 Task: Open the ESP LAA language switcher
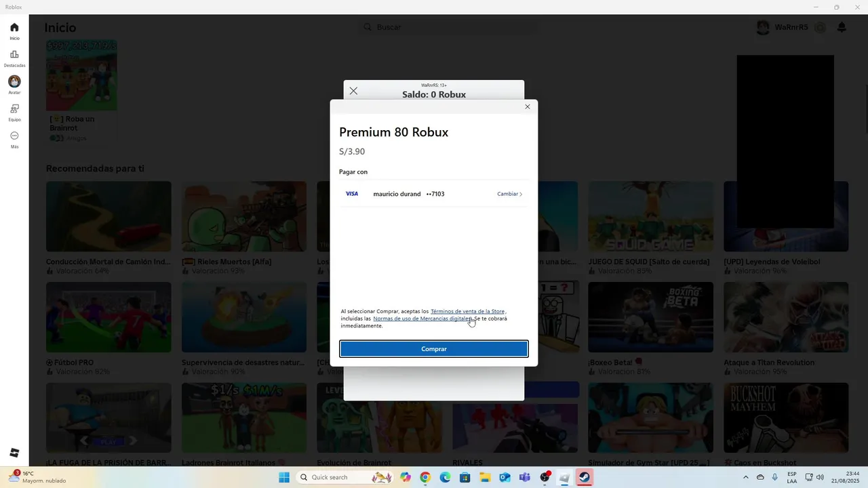[x=792, y=477]
